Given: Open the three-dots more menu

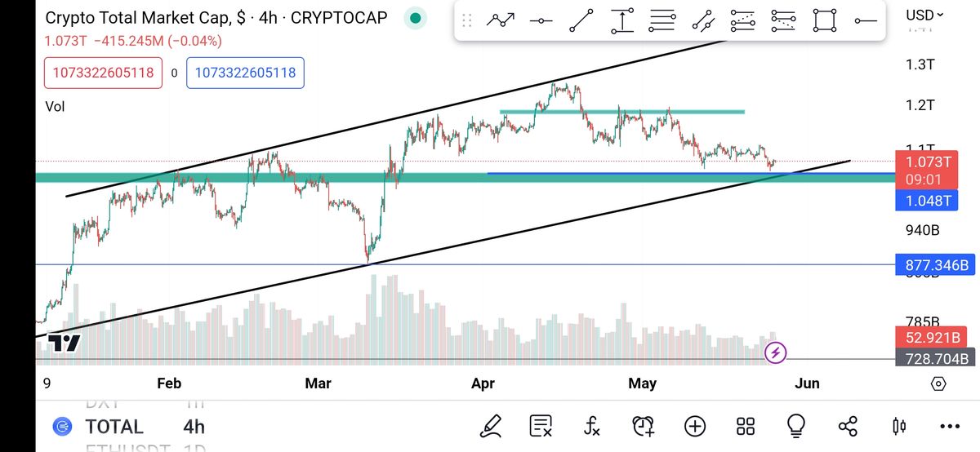Looking at the screenshot, I should click(950, 426).
